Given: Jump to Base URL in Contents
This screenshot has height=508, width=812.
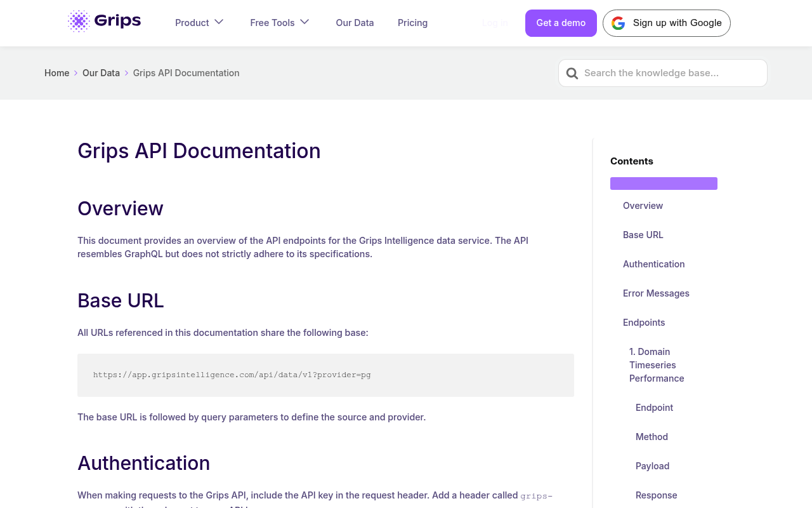Looking at the screenshot, I should tap(643, 235).
